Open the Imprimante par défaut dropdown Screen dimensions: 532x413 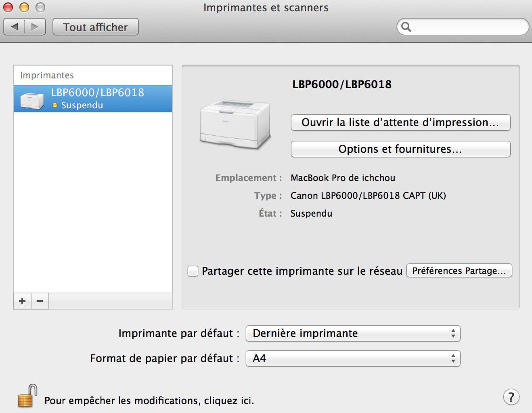(x=353, y=333)
